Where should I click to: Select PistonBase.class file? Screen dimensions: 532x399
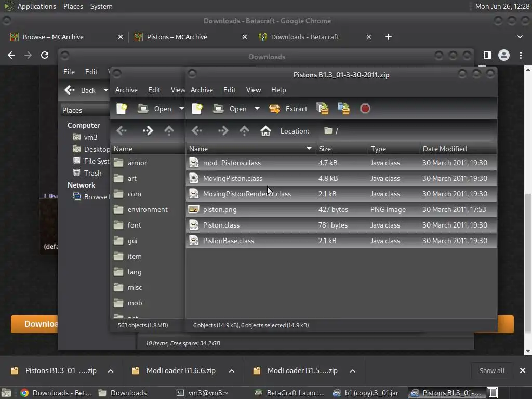click(x=341, y=241)
